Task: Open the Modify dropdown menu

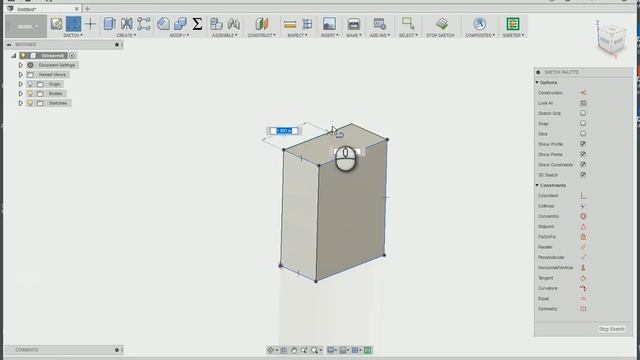Action: tap(180, 35)
